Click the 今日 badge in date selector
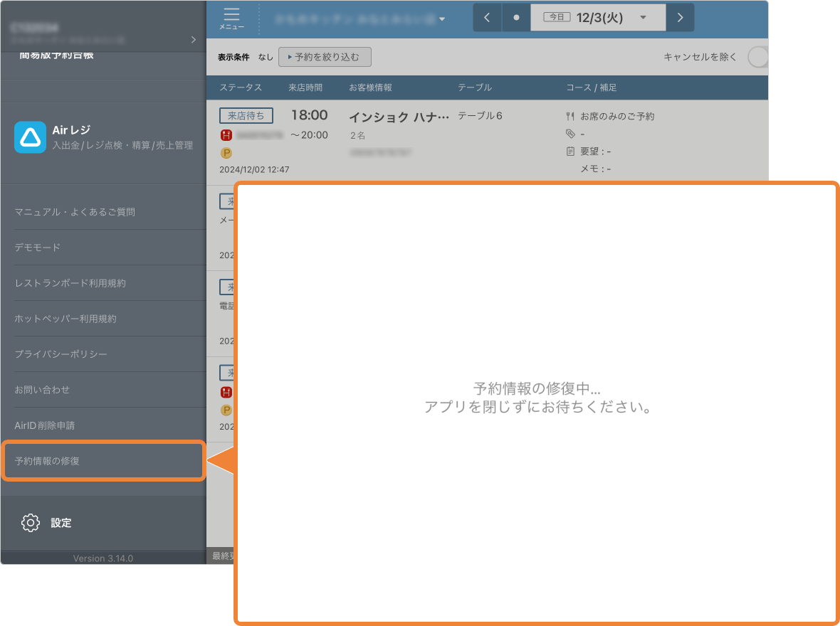 [x=557, y=17]
